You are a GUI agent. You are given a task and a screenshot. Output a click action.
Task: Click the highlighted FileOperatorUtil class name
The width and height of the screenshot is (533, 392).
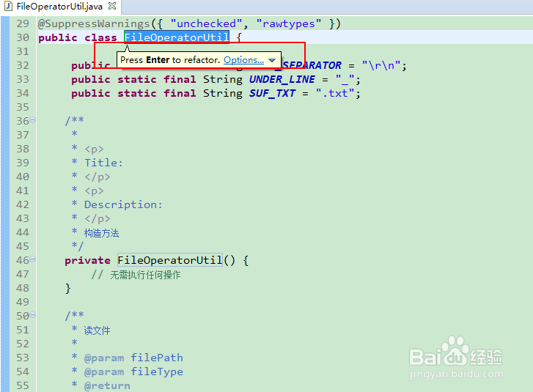(177, 37)
